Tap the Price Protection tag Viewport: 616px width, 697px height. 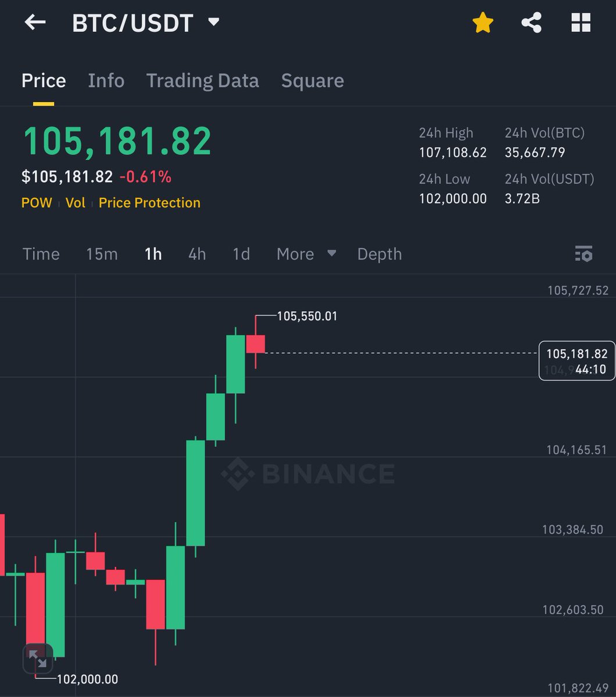(x=149, y=203)
